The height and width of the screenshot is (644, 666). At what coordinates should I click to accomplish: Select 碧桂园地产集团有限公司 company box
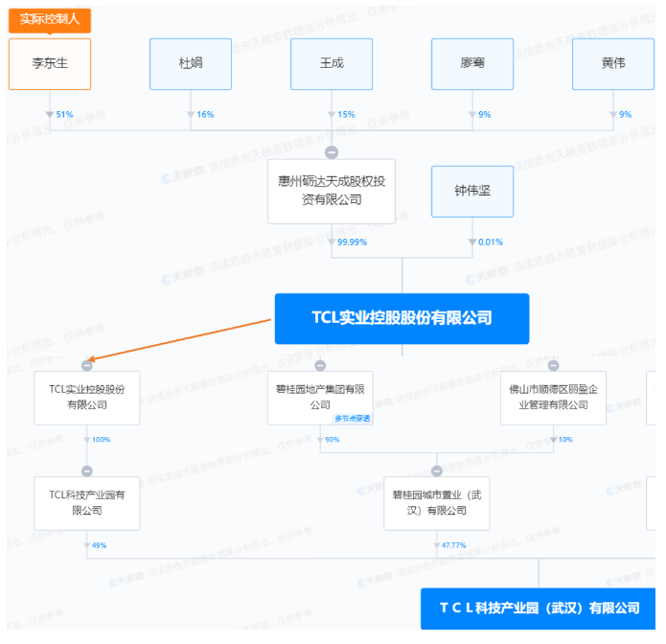[x=320, y=398]
